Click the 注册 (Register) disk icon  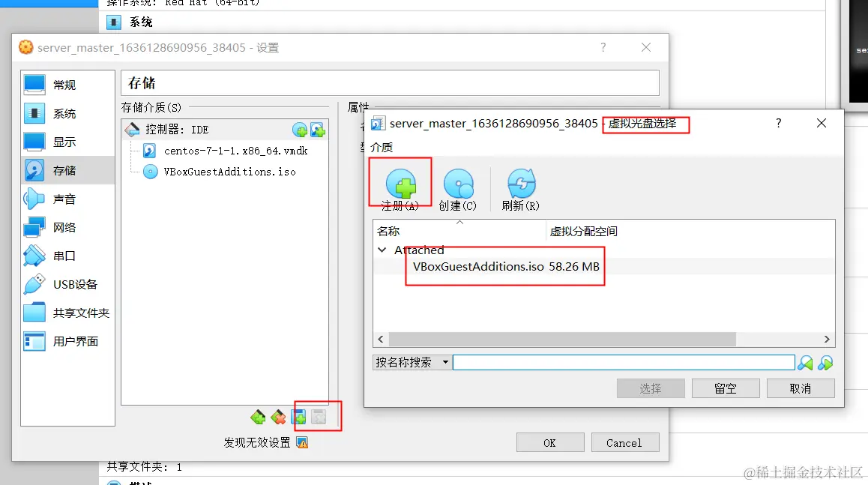tap(401, 184)
